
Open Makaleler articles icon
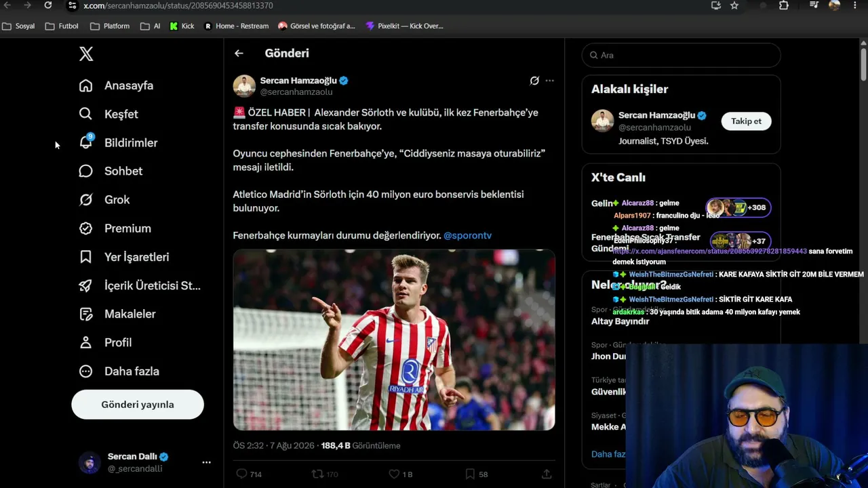(85, 314)
